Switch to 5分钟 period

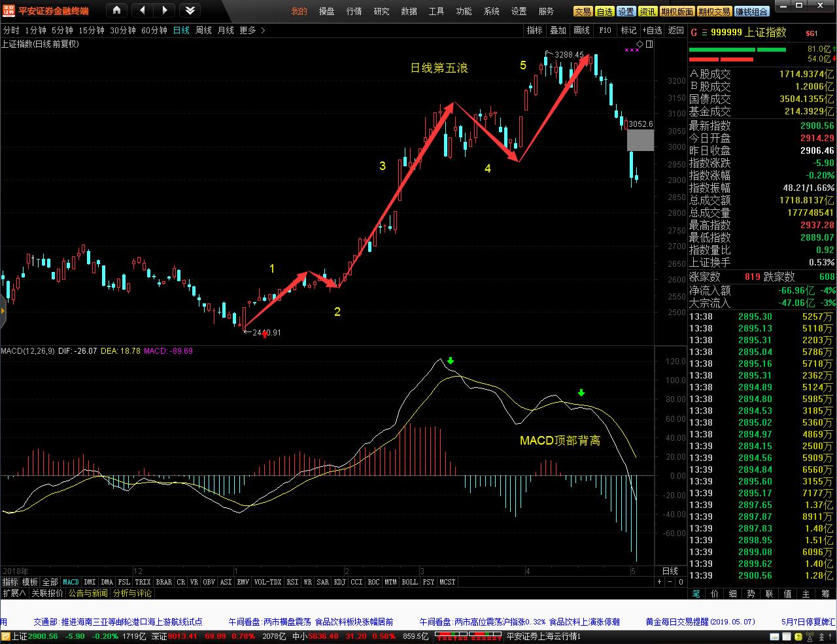click(x=62, y=31)
